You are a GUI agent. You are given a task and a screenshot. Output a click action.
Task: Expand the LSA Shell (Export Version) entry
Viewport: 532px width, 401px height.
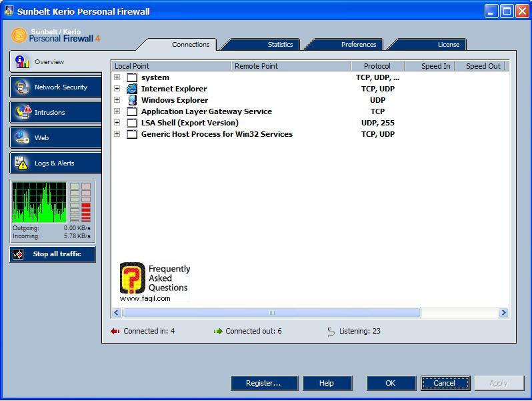[117, 123]
